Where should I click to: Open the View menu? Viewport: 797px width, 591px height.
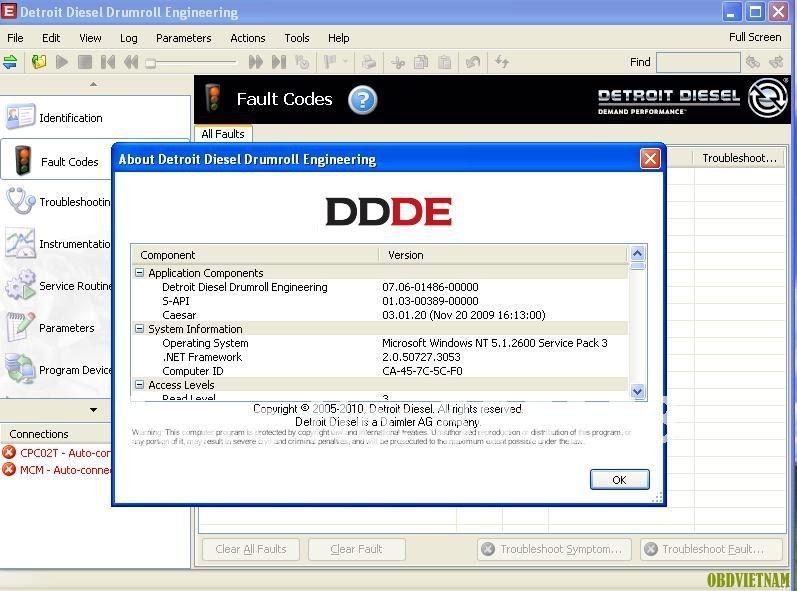tap(90, 38)
